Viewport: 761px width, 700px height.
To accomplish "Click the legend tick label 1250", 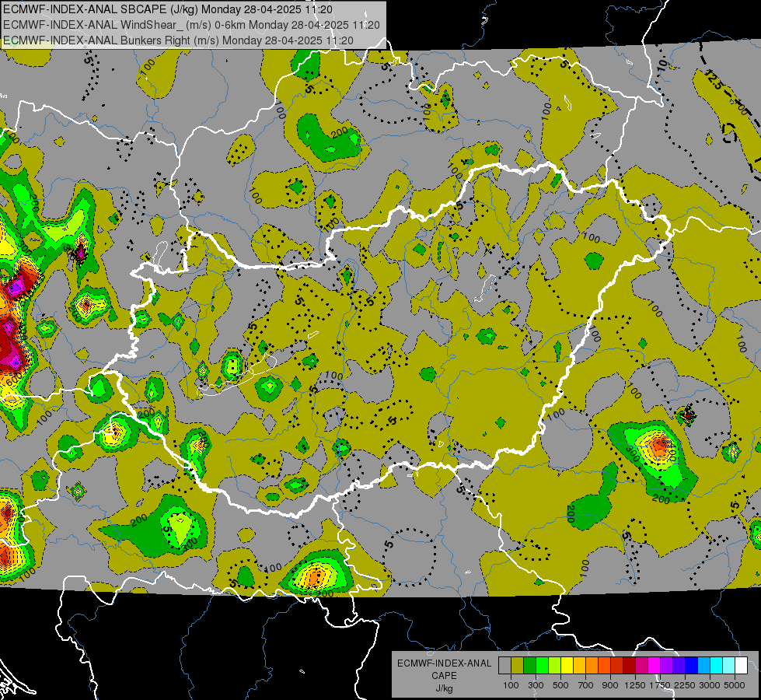I will [635, 685].
